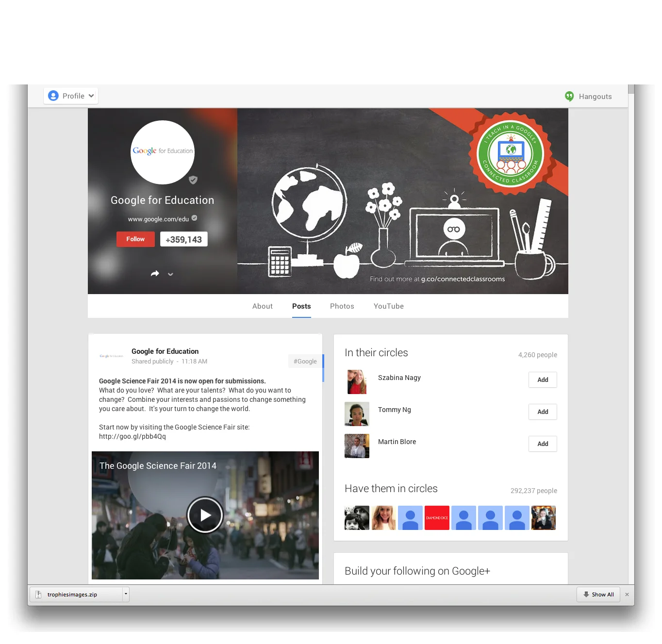
Task: Click the post author's small avatar logo
Action: point(111,356)
